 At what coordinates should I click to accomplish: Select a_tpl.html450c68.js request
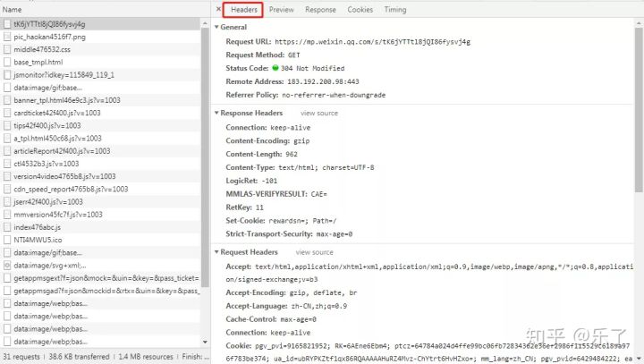click(100, 139)
